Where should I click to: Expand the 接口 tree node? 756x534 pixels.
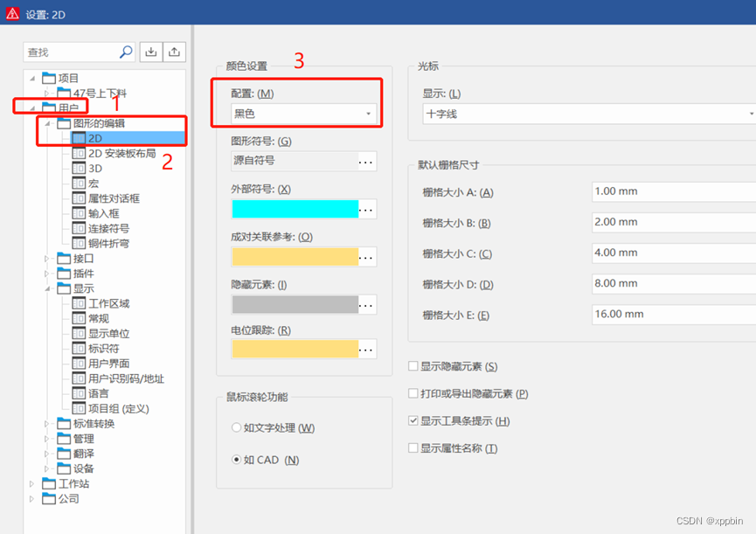[47, 259]
